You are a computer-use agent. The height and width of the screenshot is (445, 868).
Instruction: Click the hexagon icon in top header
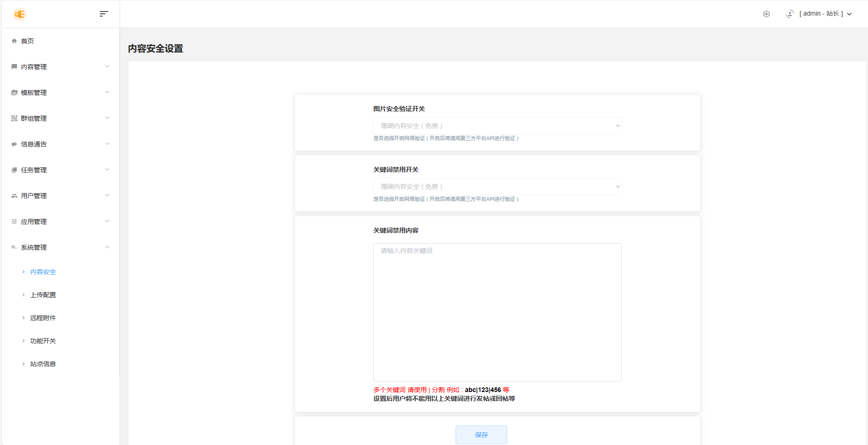(x=766, y=14)
